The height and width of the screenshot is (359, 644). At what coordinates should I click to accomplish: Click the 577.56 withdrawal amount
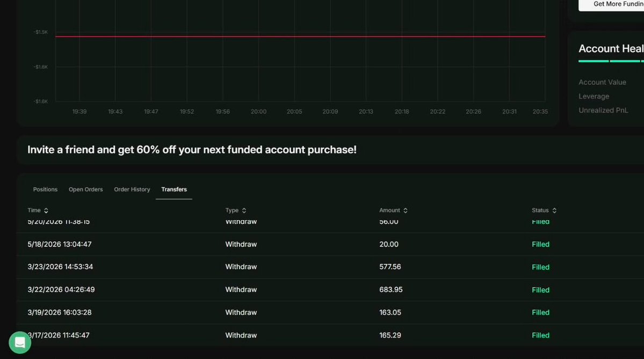pos(390,267)
